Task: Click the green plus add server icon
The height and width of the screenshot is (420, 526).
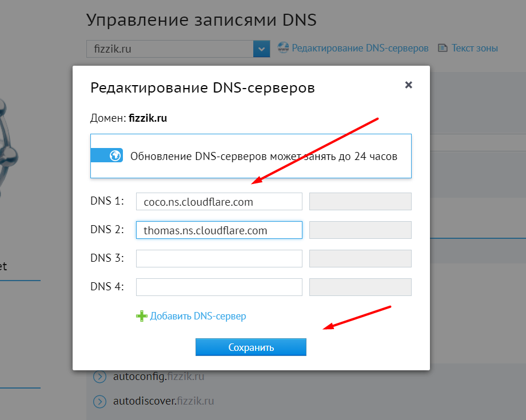Action: coord(142,316)
